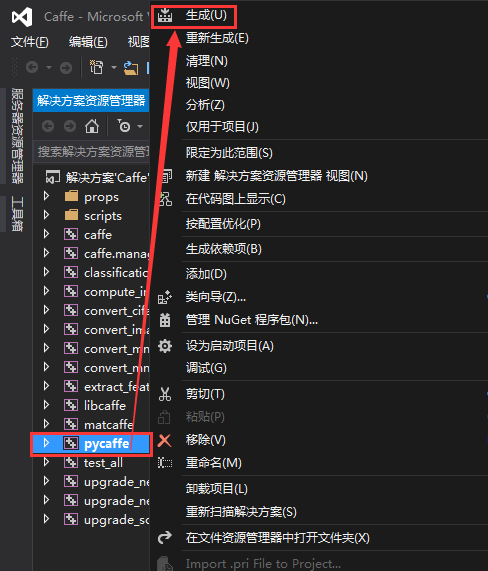Click the scripts folder icon
Screen dimensions: 488x571
[x=71, y=215]
